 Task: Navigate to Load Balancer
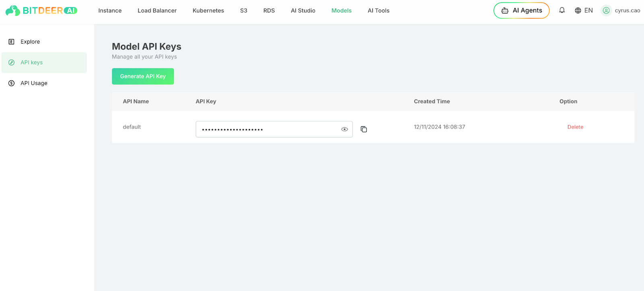(157, 11)
